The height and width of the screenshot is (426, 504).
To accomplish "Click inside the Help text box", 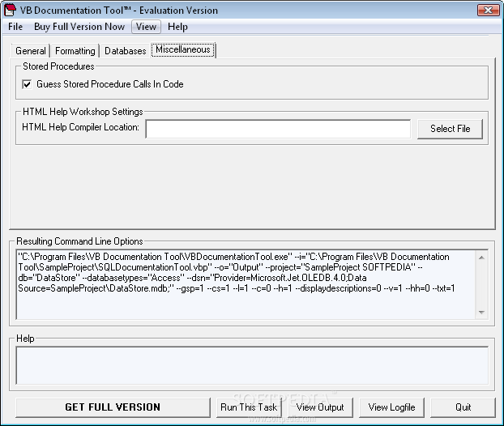I will point(252,365).
